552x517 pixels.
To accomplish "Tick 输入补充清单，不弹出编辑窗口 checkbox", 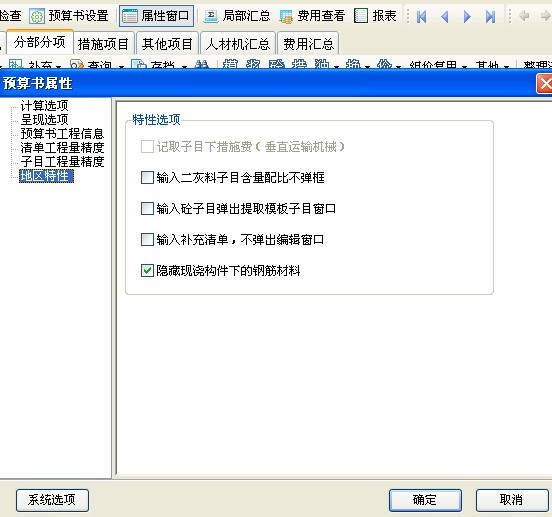I will pyautogui.click(x=147, y=239).
